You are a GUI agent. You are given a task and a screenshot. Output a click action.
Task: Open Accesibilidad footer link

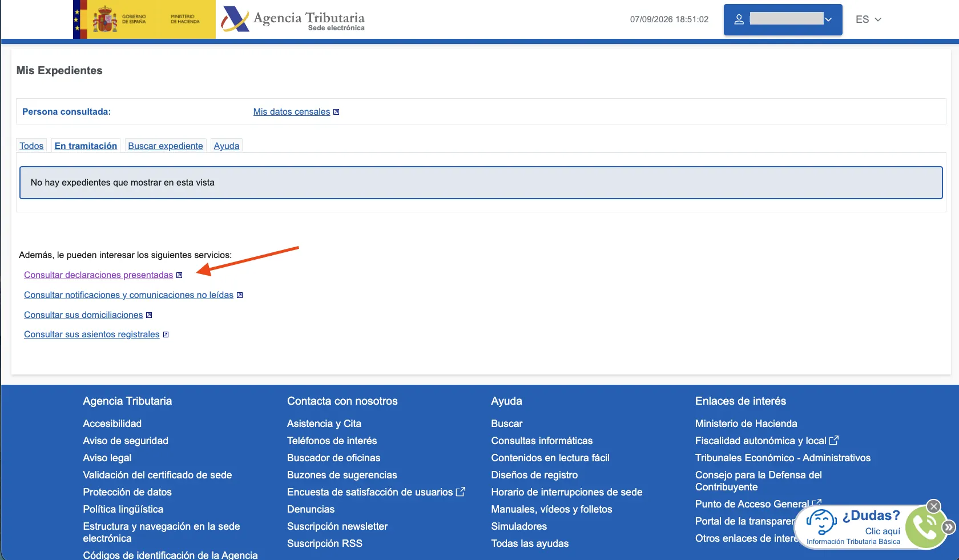(x=112, y=424)
